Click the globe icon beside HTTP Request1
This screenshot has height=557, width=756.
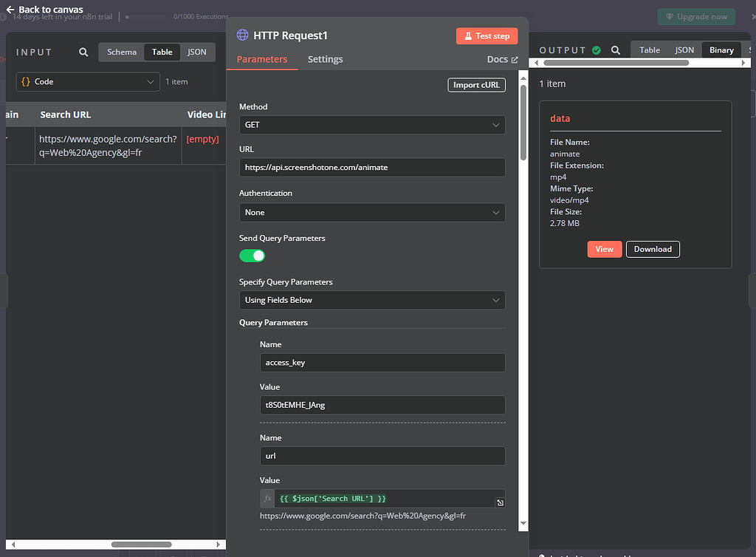pos(242,35)
